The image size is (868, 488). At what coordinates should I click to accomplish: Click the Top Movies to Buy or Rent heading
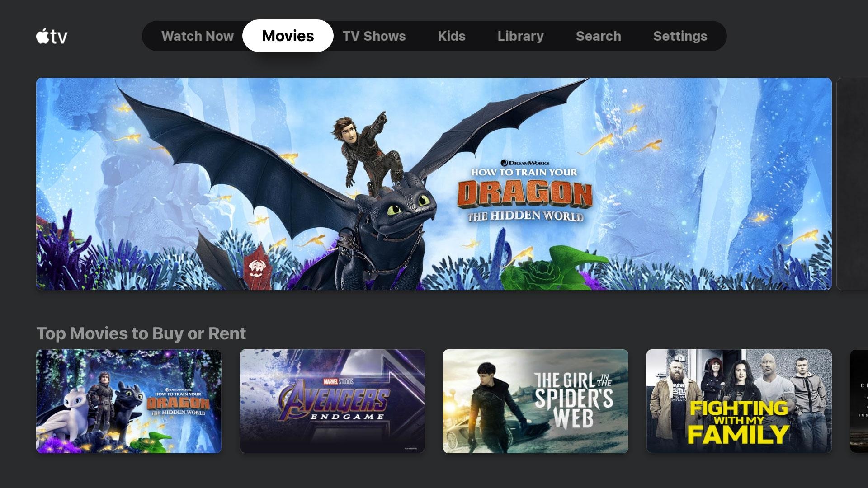point(141,333)
